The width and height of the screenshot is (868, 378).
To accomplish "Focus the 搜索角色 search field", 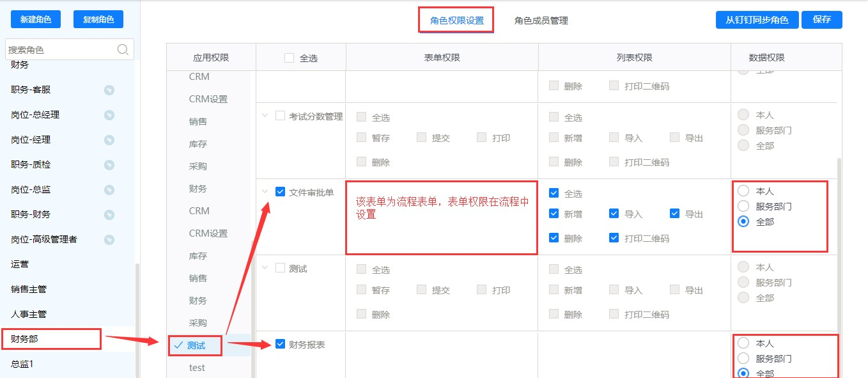I will click(70, 50).
